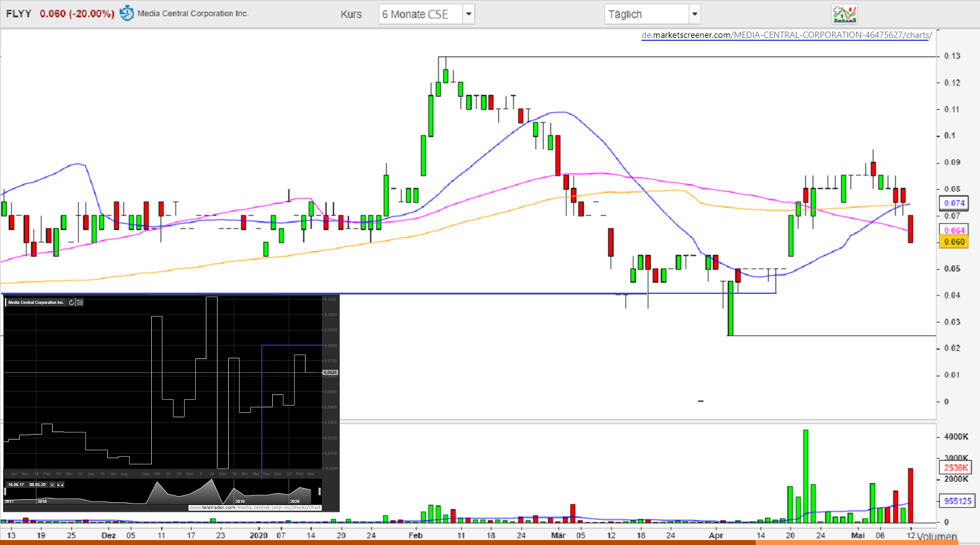Click the 4000K volume axis label
Screen dimensions: 980x545
[956, 436]
